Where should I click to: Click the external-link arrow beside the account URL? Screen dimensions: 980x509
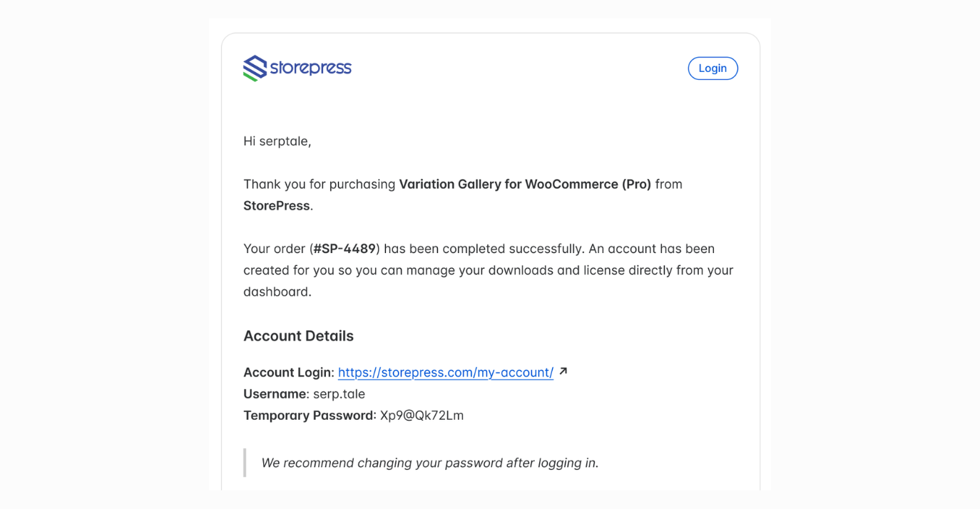click(x=563, y=371)
